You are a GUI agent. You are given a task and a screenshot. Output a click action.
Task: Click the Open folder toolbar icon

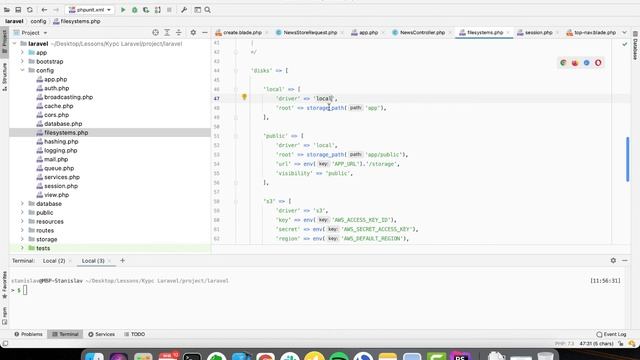[7, 10]
